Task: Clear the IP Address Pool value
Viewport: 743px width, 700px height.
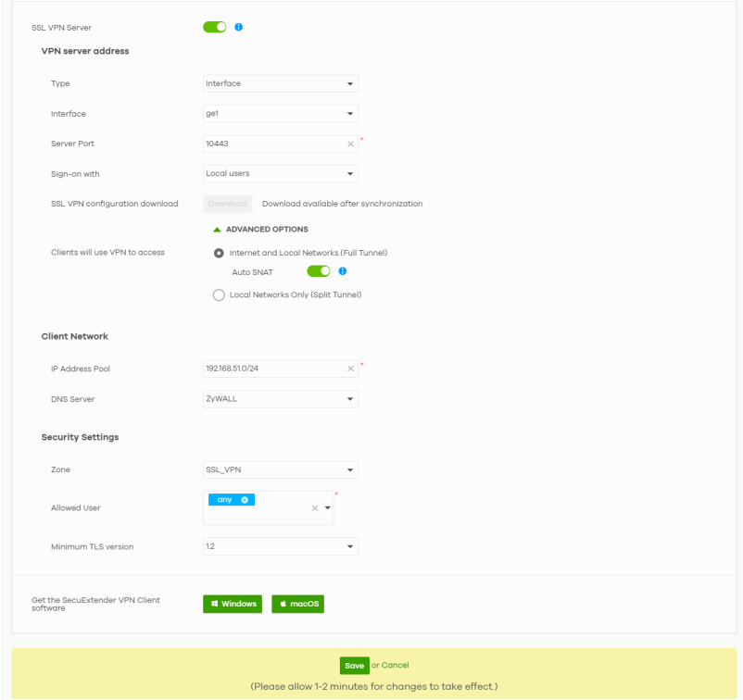Action: [350, 369]
